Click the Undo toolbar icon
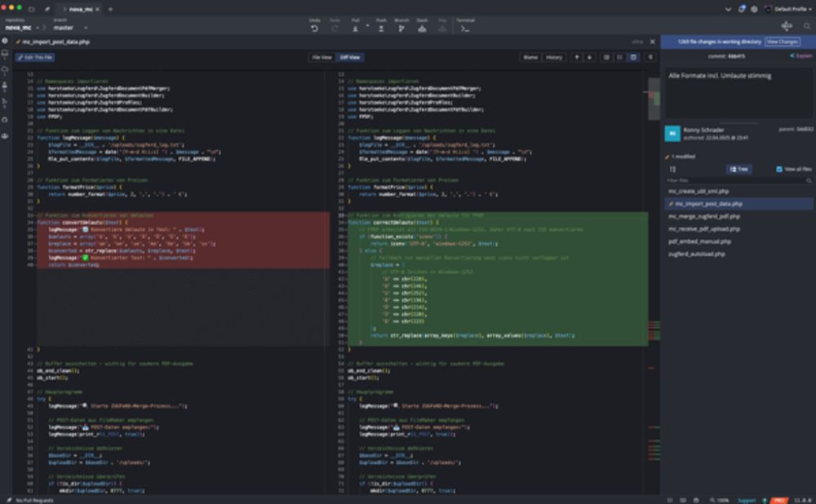The height and width of the screenshot is (504, 816). pos(314,28)
